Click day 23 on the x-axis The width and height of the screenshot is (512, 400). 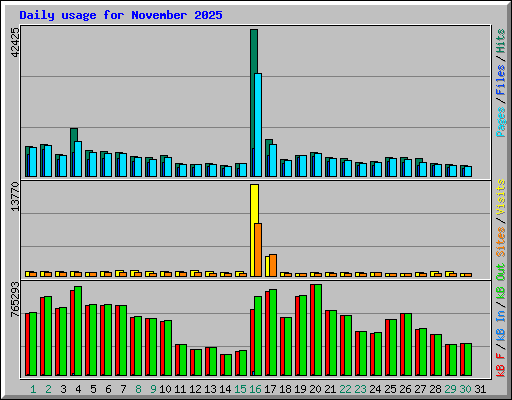pos(360,389)
